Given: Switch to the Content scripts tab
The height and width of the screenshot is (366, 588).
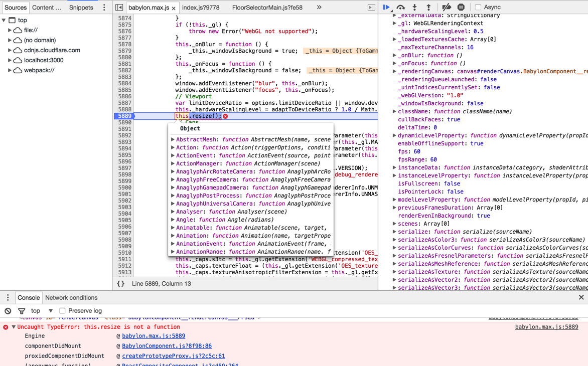Looking at the screenshot, I should click(47, 8).
